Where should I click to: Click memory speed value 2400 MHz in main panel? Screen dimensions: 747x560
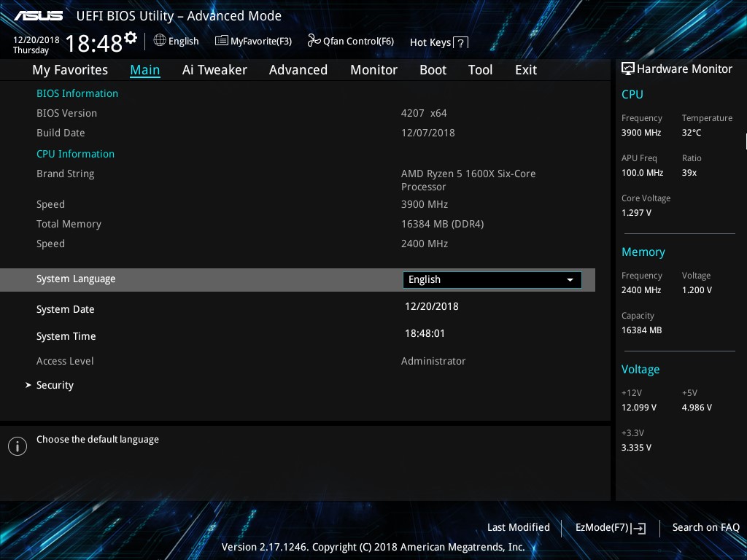coord(425,244)
